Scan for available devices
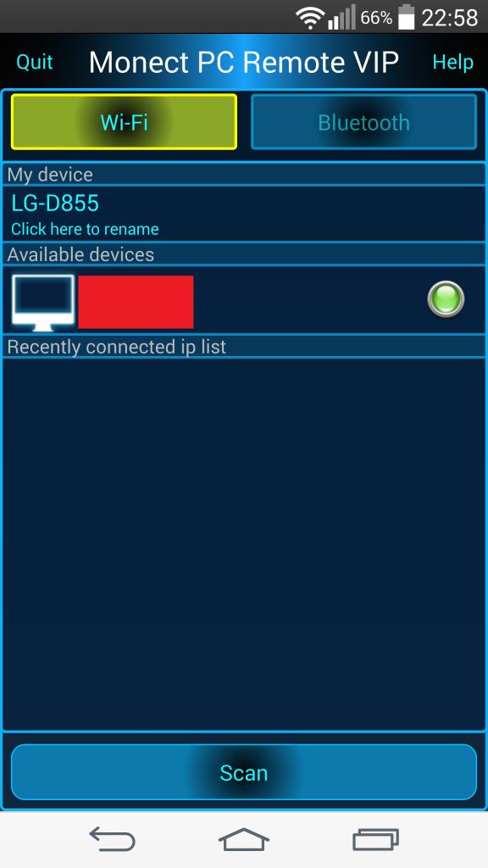Screen dimensions: 488x868 (x=244, y=771)
